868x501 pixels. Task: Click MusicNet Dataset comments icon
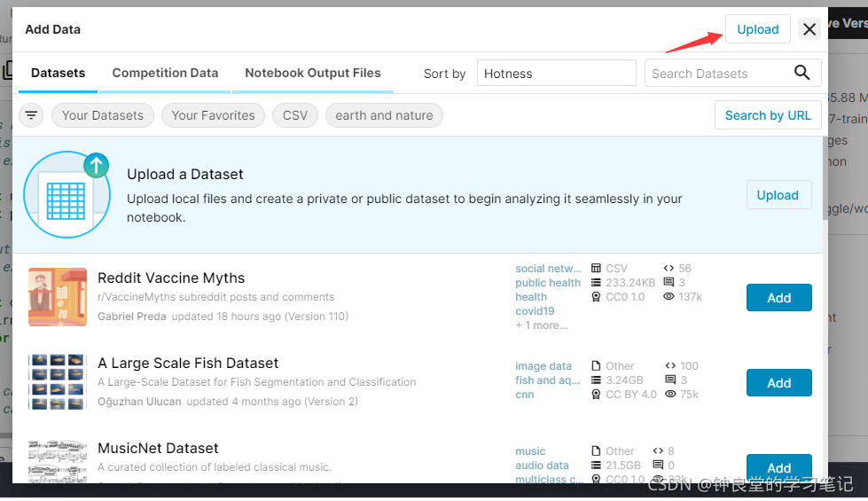658,465
